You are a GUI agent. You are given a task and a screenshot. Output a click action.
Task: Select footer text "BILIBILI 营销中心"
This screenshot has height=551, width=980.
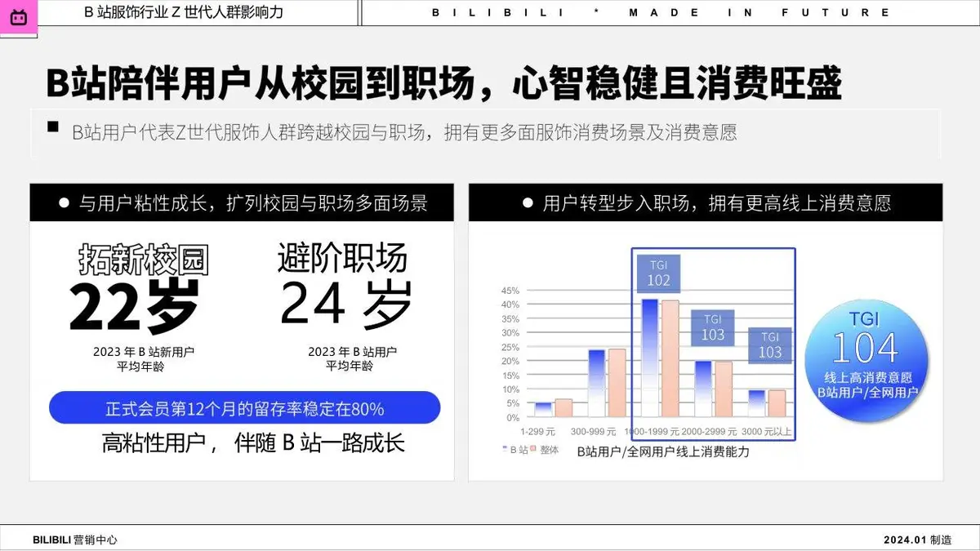(x=75, y=540)
